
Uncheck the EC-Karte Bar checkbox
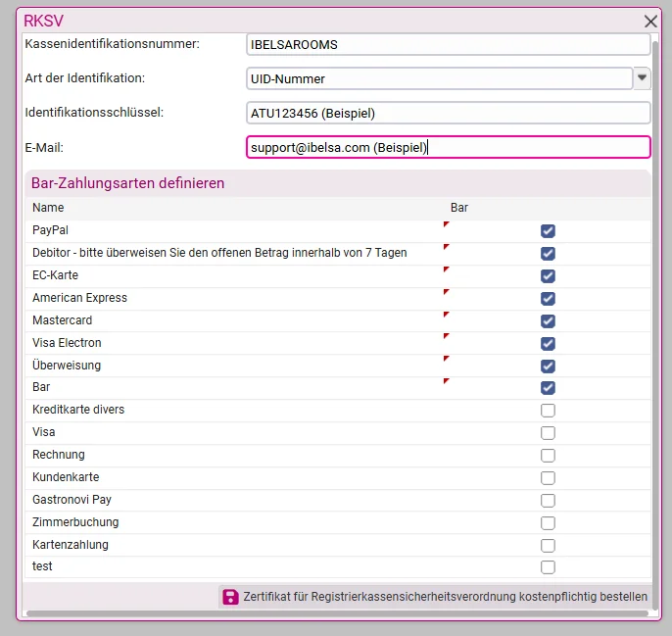point(548,276)
